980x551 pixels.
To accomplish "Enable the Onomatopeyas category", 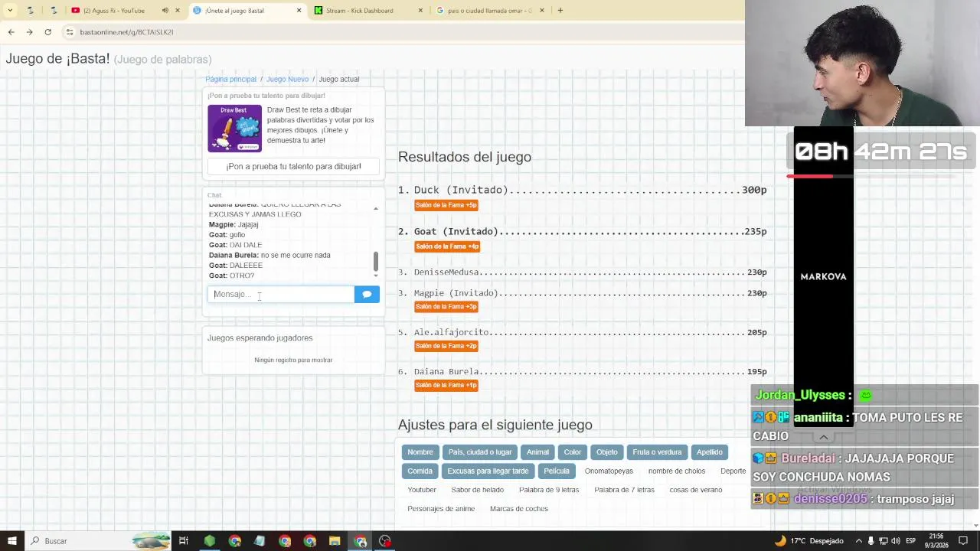I will (x=609, y=471).
